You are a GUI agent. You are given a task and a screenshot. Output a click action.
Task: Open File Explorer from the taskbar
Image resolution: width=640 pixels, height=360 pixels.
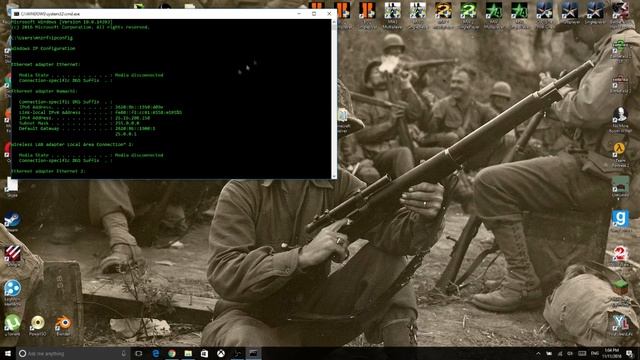tap(188, 353)
